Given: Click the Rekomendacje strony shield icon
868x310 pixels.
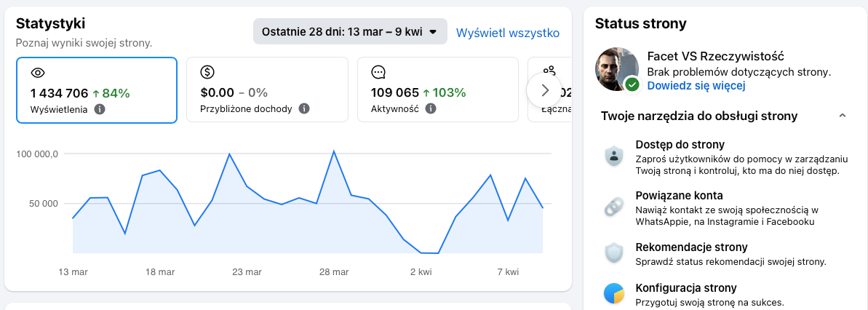Looking at the screenshot, I should 614,253.
